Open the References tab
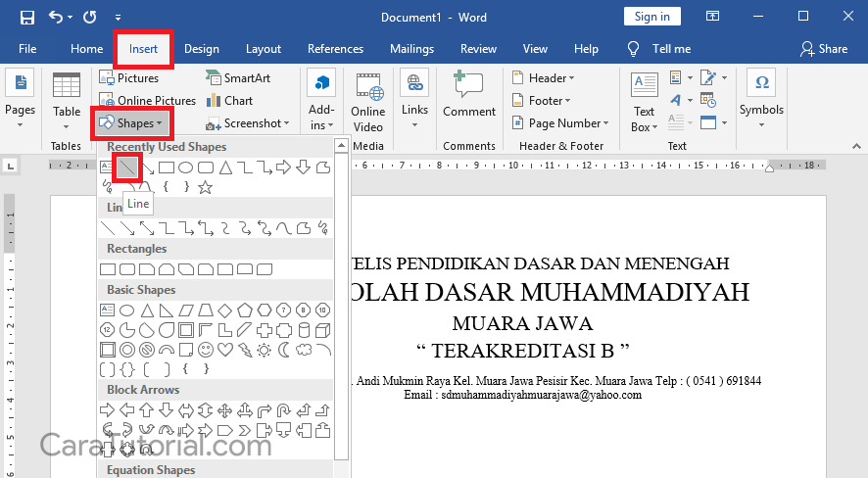This screenshot has height=478, width=868. tap(335, 49)
